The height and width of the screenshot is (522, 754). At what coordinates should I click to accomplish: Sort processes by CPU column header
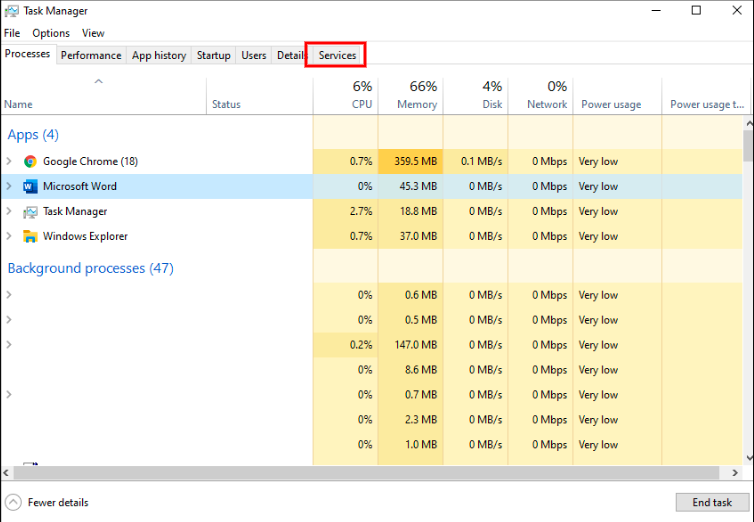346,95
